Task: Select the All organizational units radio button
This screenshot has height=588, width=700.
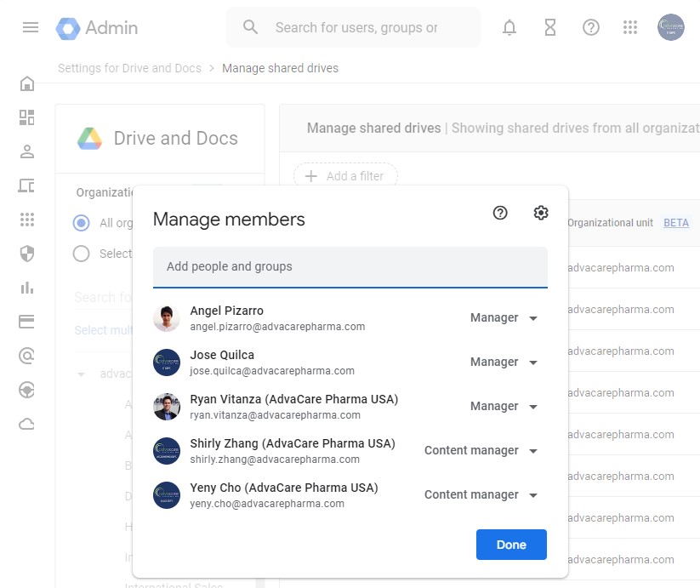Action: tap(82, 223)
